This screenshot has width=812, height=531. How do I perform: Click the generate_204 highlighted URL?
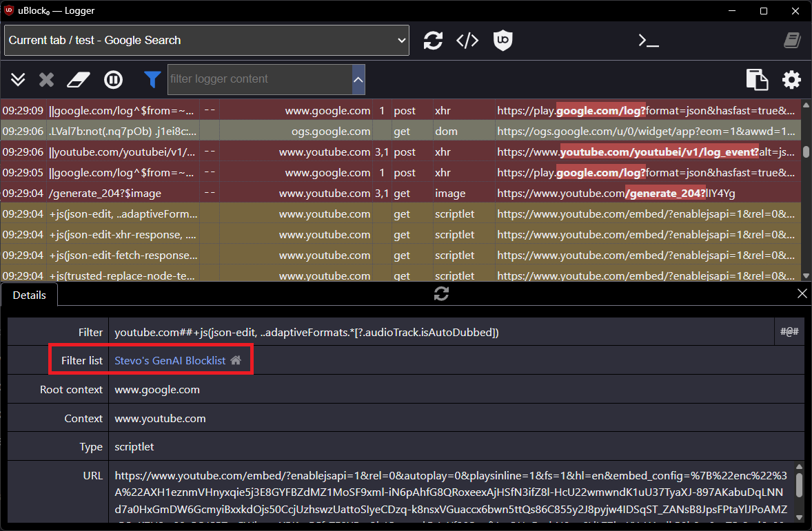(665, 193)
